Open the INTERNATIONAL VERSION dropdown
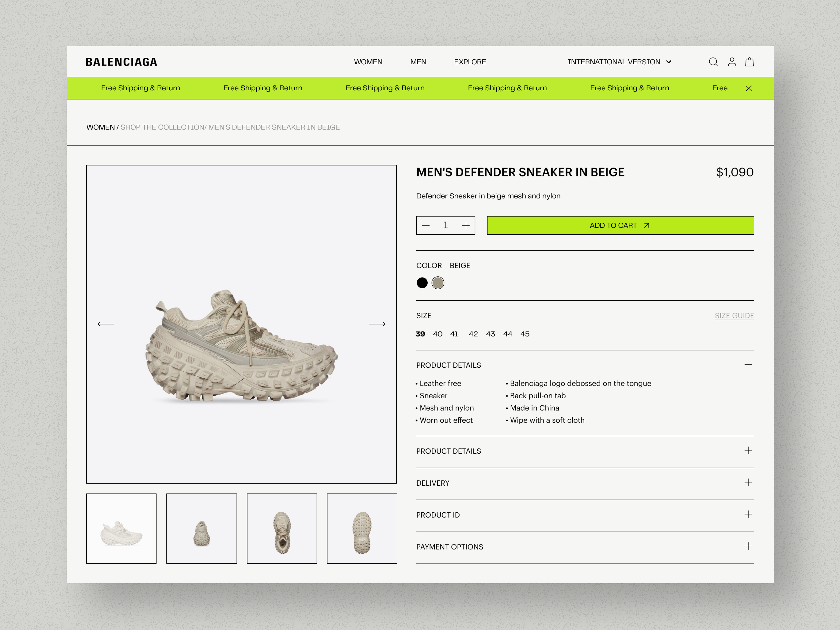This screenshot has height=630, width=840. point(619,61)
